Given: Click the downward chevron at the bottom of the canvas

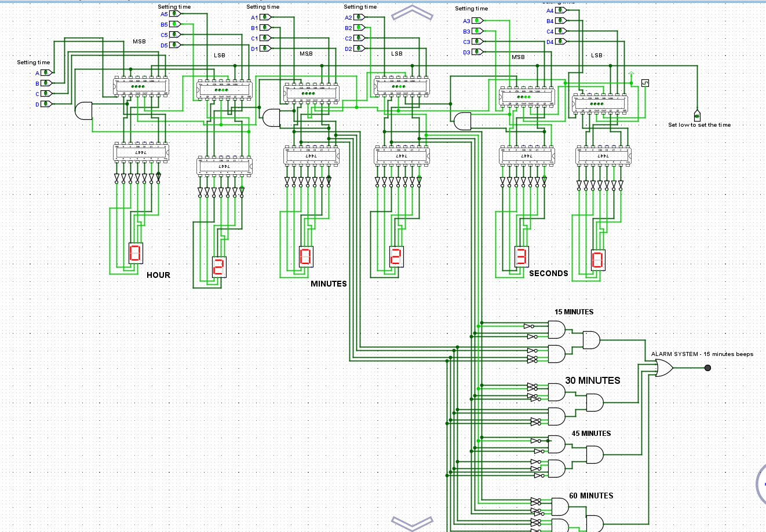Looking at the screenshot, I should [413, 523].
